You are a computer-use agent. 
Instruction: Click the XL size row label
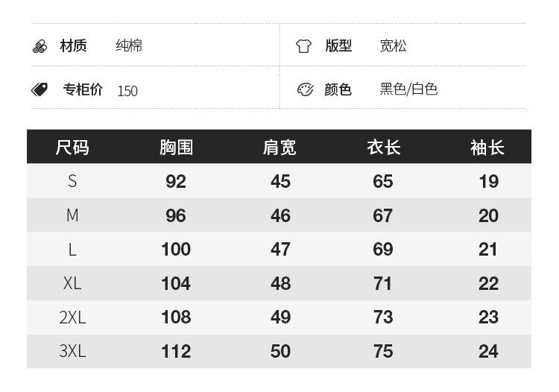(x=72, y=283)
